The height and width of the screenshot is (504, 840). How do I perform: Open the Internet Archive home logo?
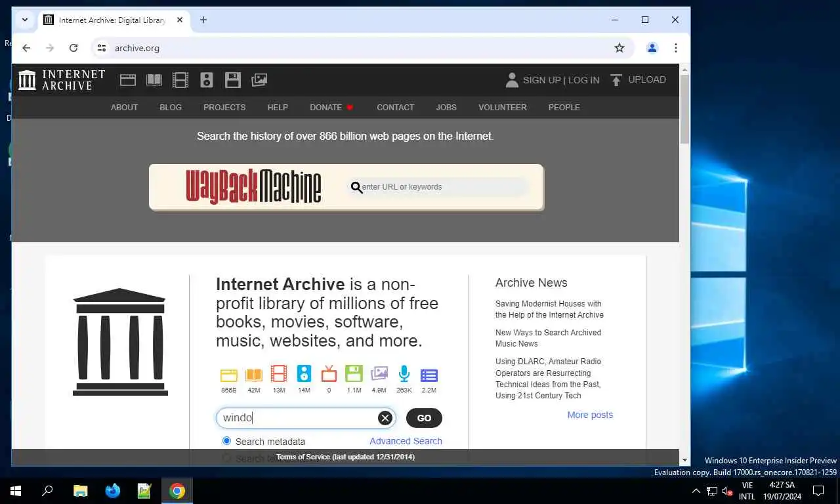[x=62, y=80]
